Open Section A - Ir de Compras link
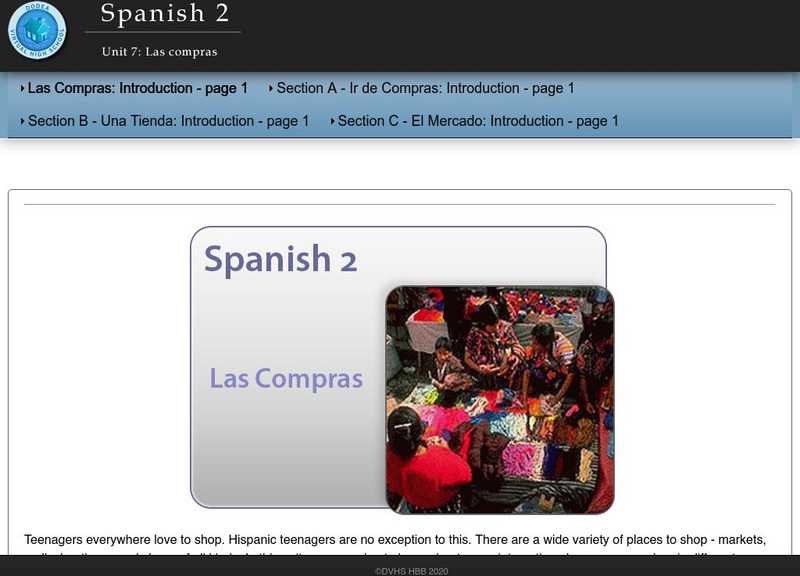Image resolution: width=800 pixels, height=576 pixels. point(426,88)
